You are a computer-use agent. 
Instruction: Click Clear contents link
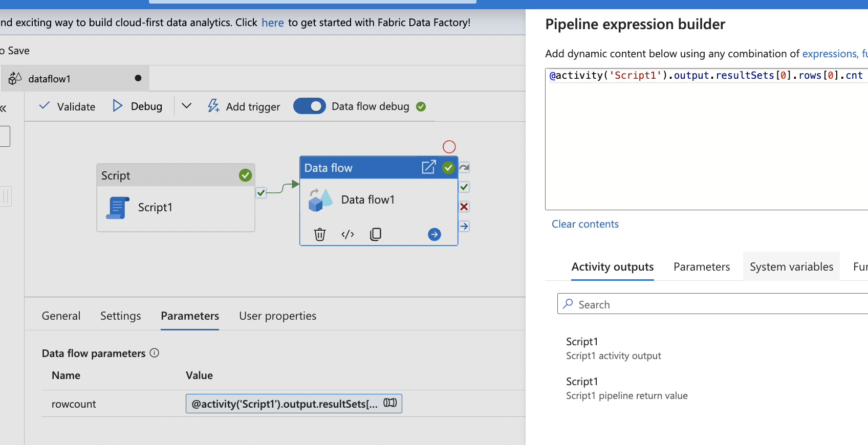click(585, 224)
